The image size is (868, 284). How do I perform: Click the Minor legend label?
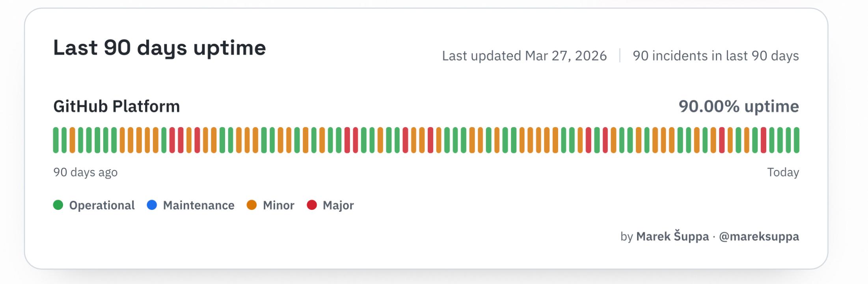point(278,206)
